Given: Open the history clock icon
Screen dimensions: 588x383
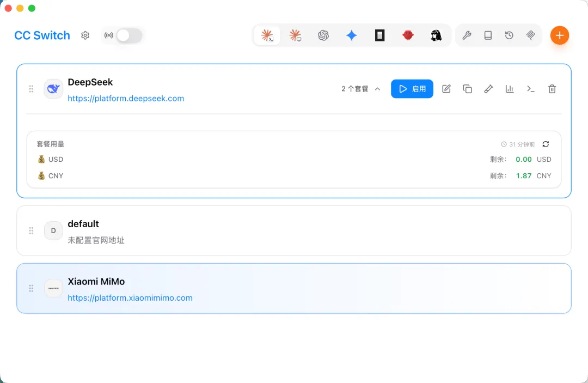Looking at the screenshot, I should (x=509, y=35).
